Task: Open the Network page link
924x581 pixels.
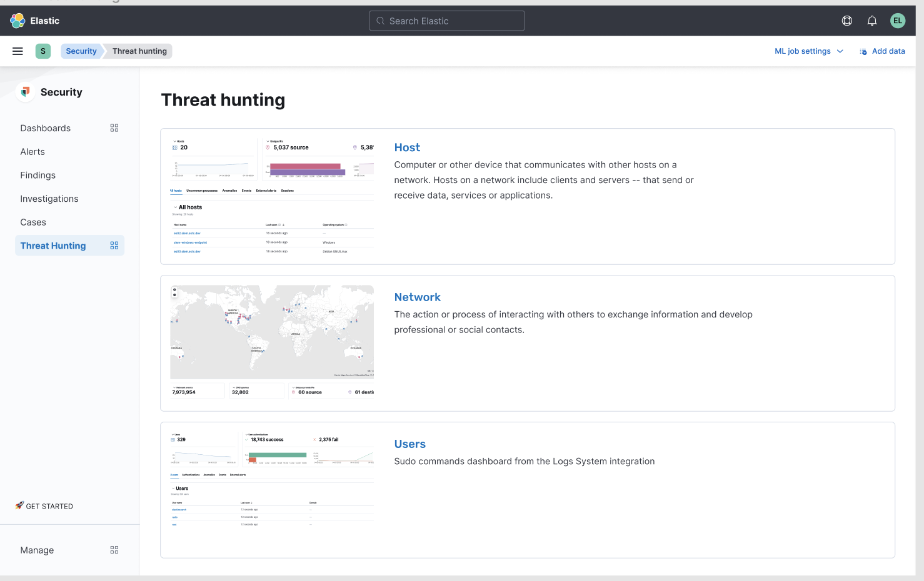Action: click(x=418, y=297)
